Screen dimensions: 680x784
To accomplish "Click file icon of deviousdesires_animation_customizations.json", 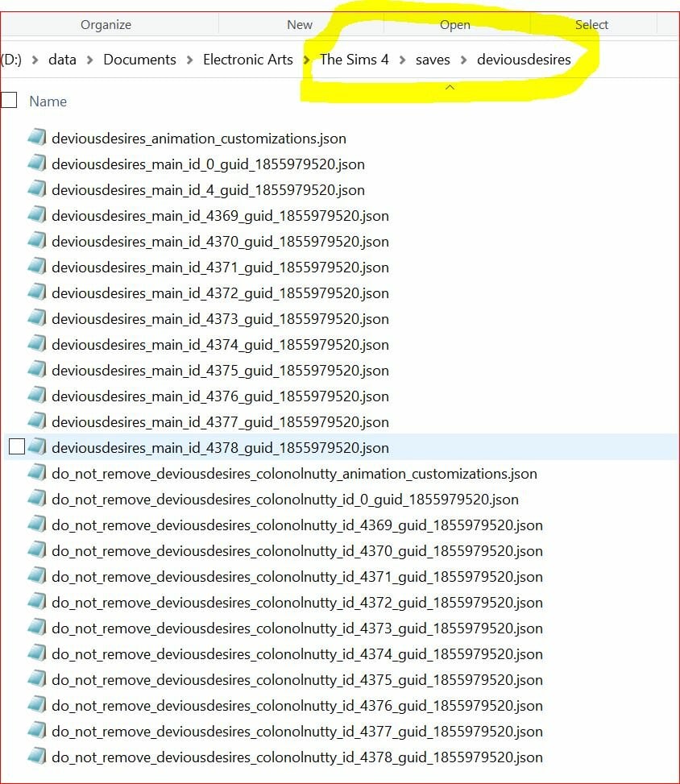I will tap(37, 137).
